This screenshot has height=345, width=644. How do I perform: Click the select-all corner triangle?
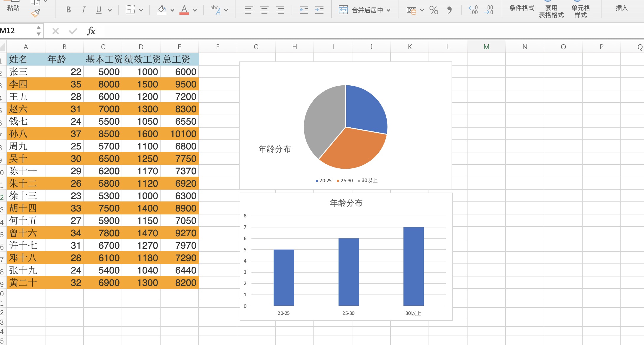pyautogui.click(x=3, y=47)
